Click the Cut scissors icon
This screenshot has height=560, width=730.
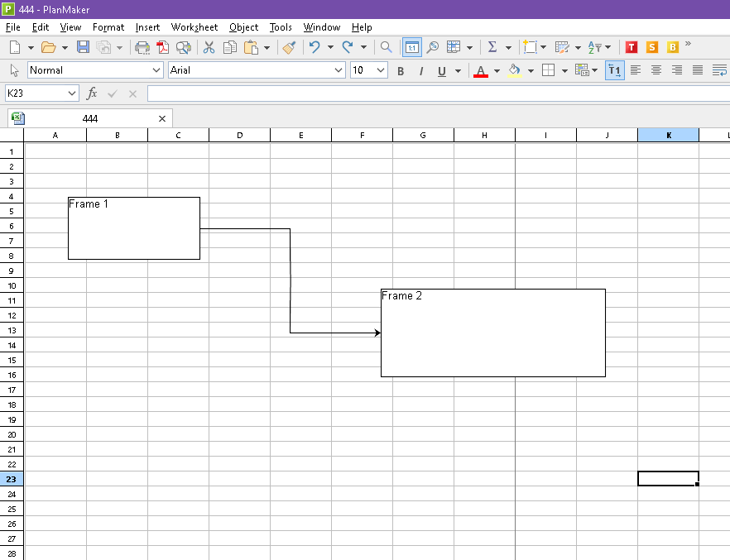pyautogui.click(x=209, y=47)
